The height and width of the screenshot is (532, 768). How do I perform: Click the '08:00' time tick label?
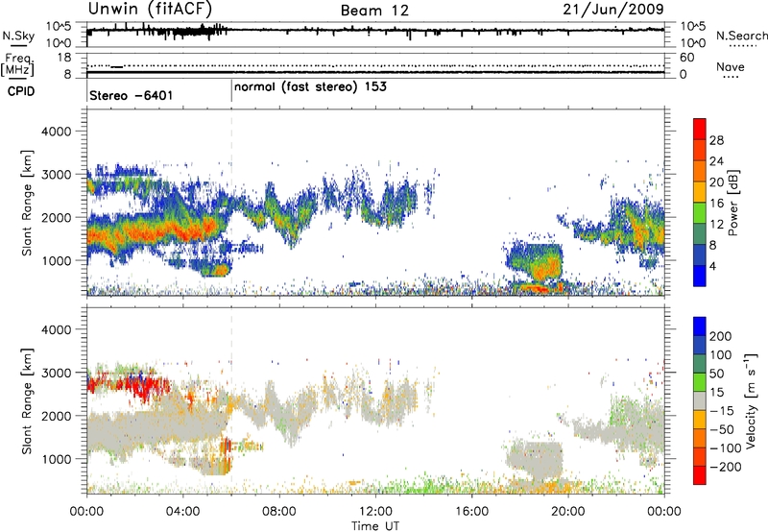(x=279, y=512)
